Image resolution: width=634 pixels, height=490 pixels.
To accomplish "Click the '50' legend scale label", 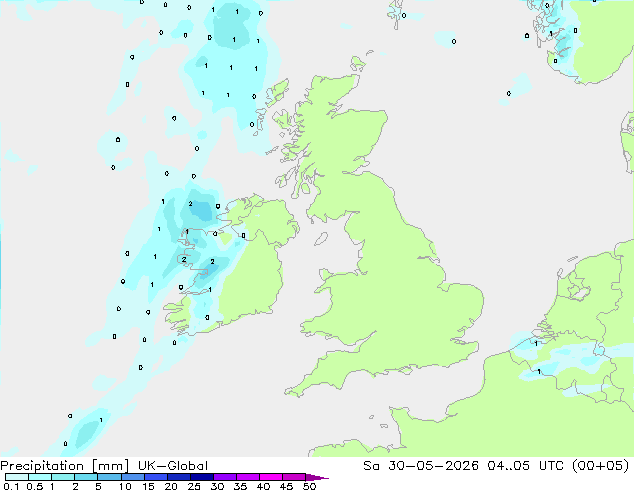I will pyautogui.click(x=309, y=486).
